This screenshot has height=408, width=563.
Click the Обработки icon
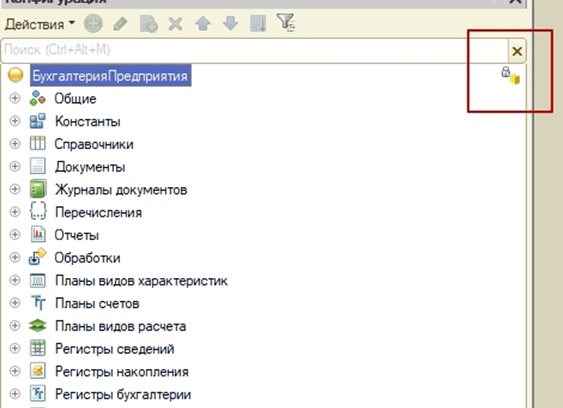click(38, 257)
